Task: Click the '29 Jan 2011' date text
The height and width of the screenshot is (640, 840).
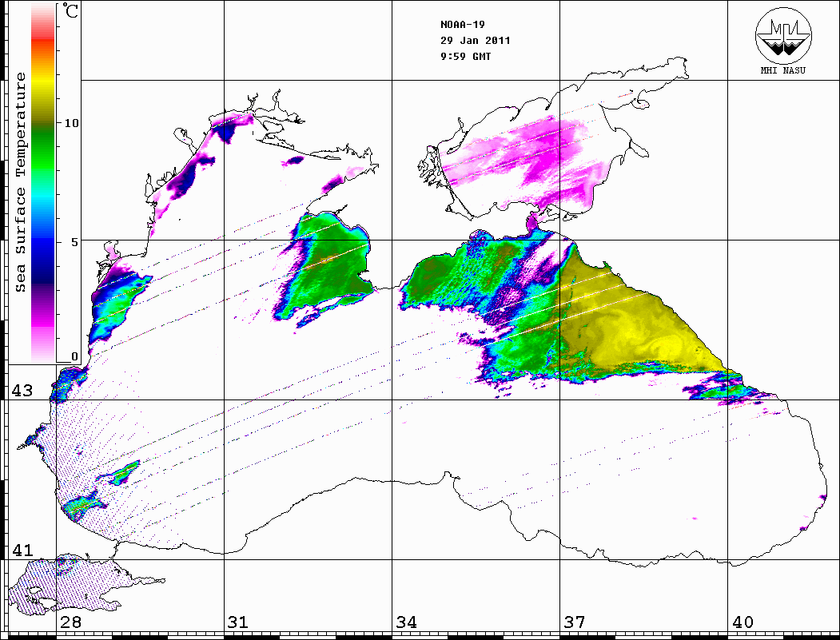Action: [x=476, y=41]
